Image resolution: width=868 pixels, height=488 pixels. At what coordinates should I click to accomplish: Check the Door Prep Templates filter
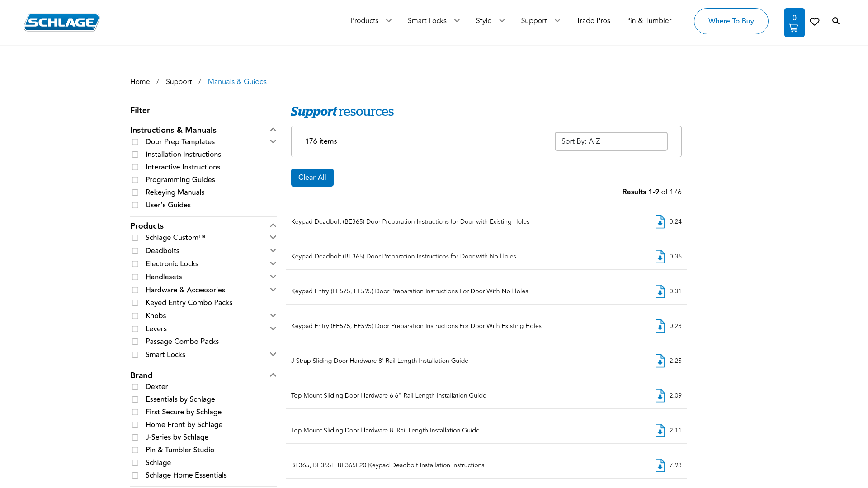[135, 142]
